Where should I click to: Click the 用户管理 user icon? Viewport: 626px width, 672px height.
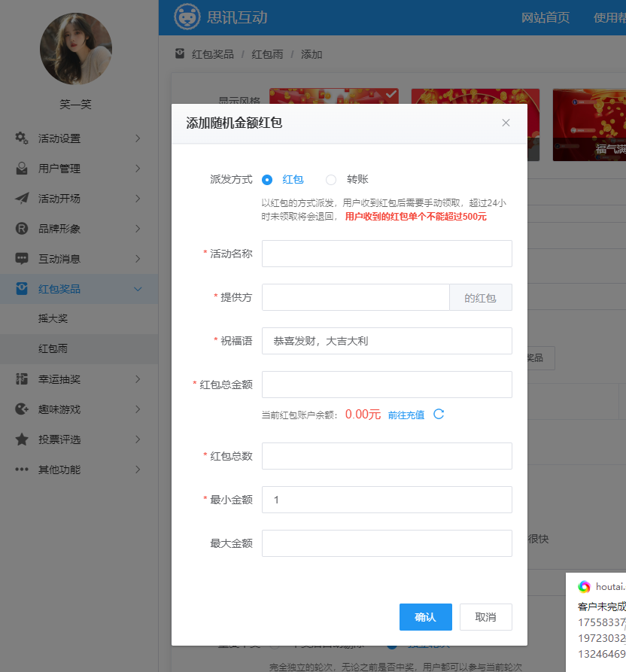click(x=21, y=169)
